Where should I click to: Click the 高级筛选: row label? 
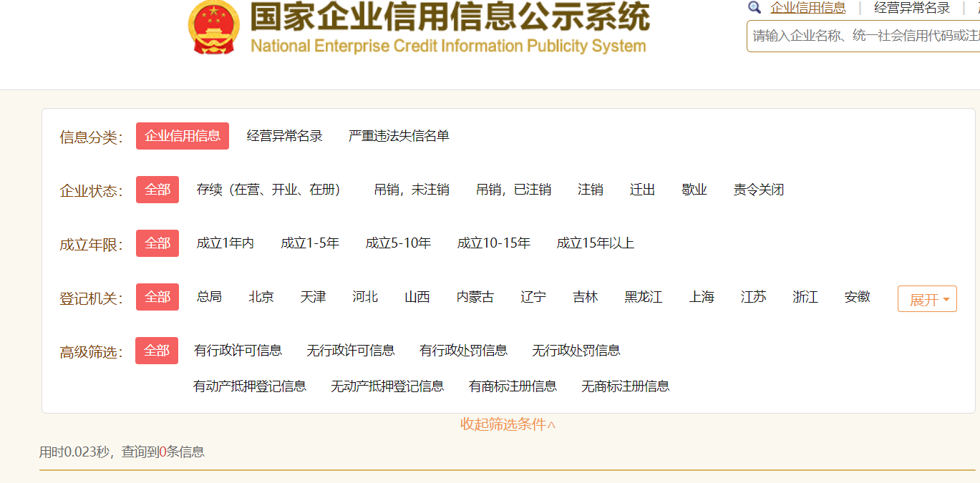tap(92, 351)
